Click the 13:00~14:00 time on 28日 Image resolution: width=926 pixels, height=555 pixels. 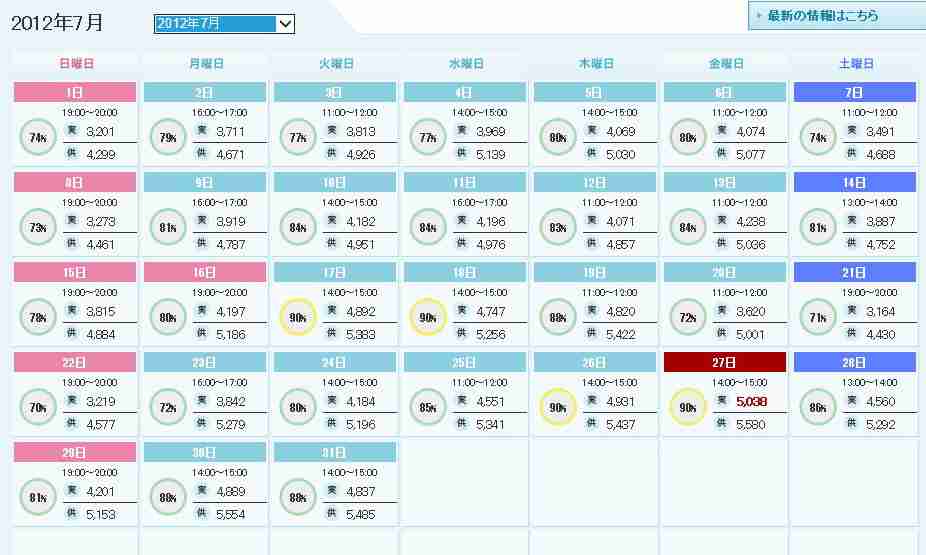tap(869, 383)
